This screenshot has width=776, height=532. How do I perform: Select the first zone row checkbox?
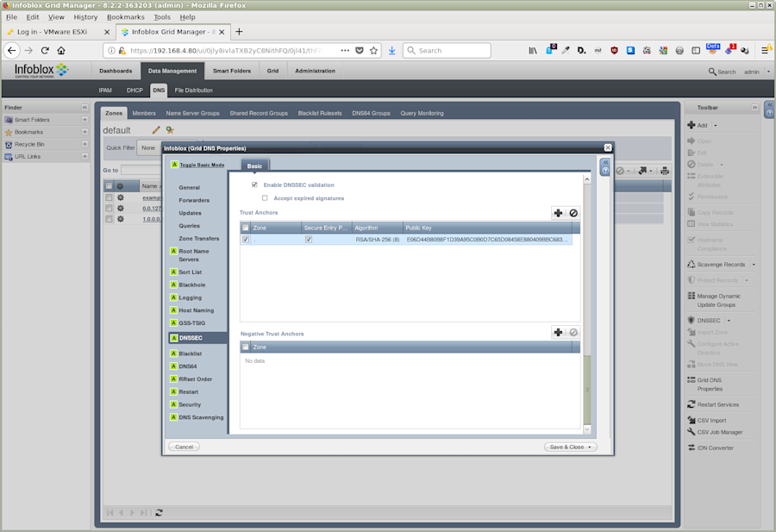pyautogui.click(x=109, y=197)
